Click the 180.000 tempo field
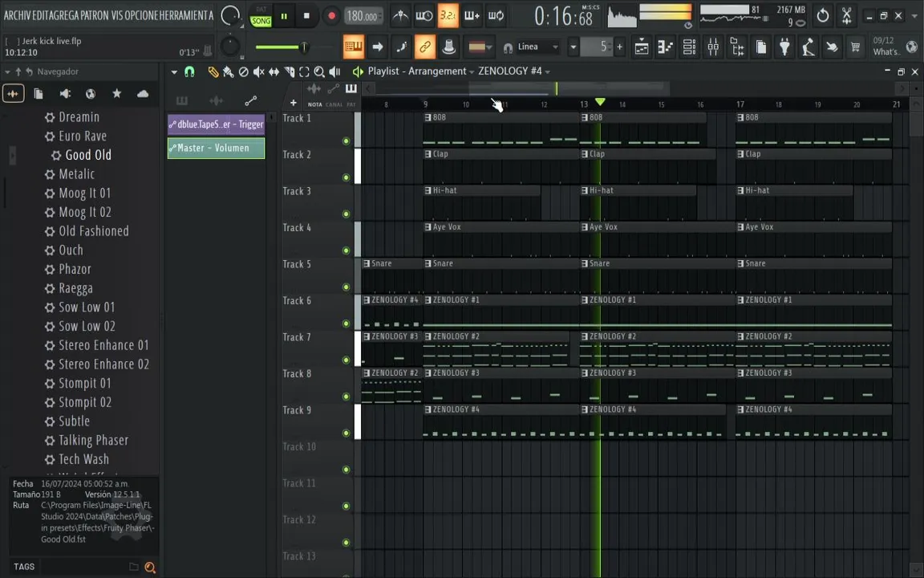The image size is (924, 578). (362, 17)
